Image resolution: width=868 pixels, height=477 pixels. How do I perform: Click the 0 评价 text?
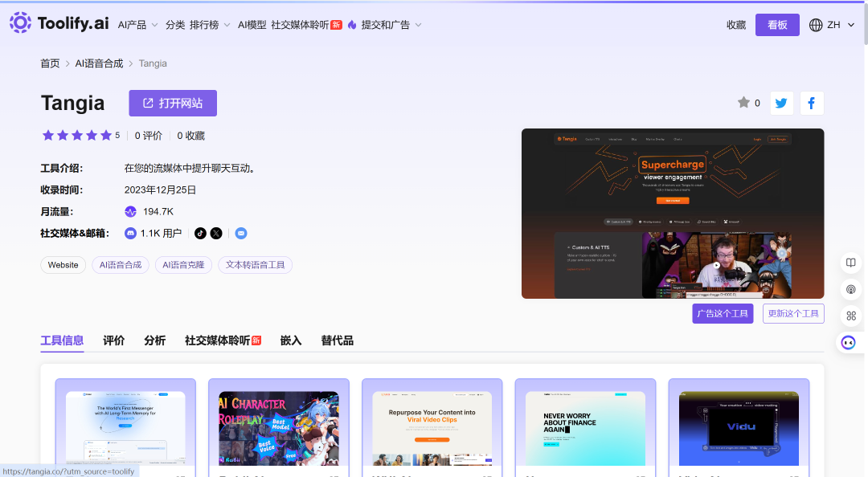tap(149, 136)
